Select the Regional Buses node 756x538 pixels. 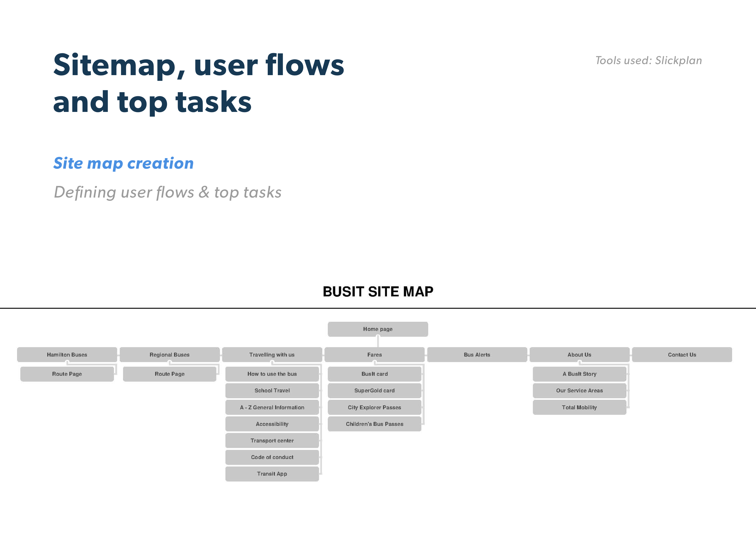(x=170, y=354)
